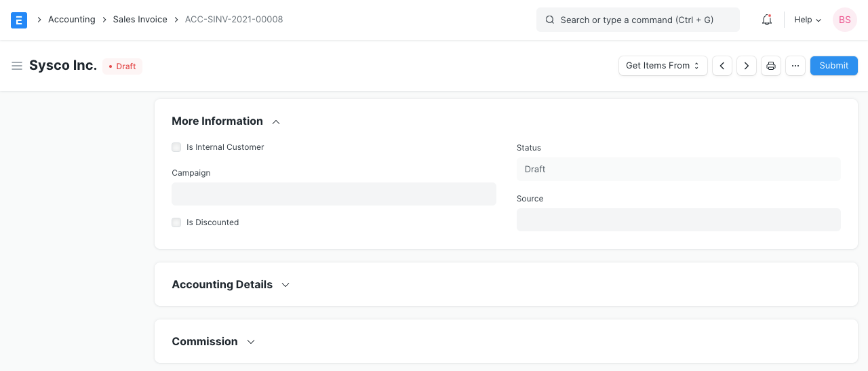Viewport: 868px width, 371px height.
Task: Go to next document arrow
Action: [747, 66]
